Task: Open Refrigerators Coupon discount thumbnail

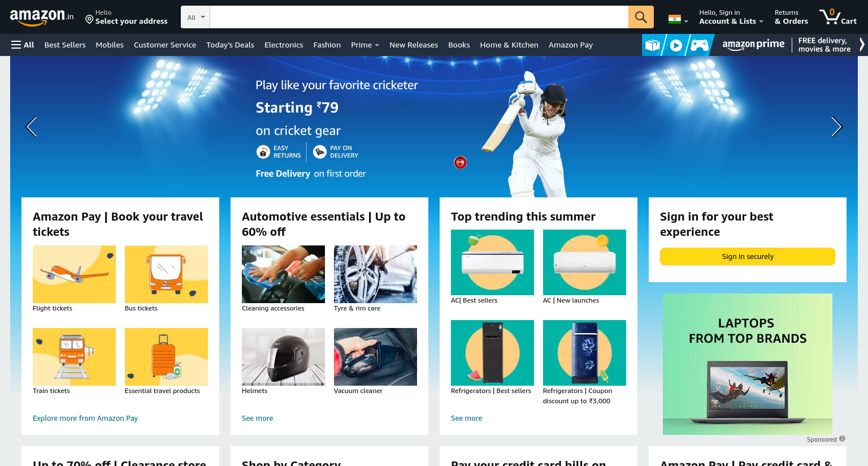Action: click(584, 353)
